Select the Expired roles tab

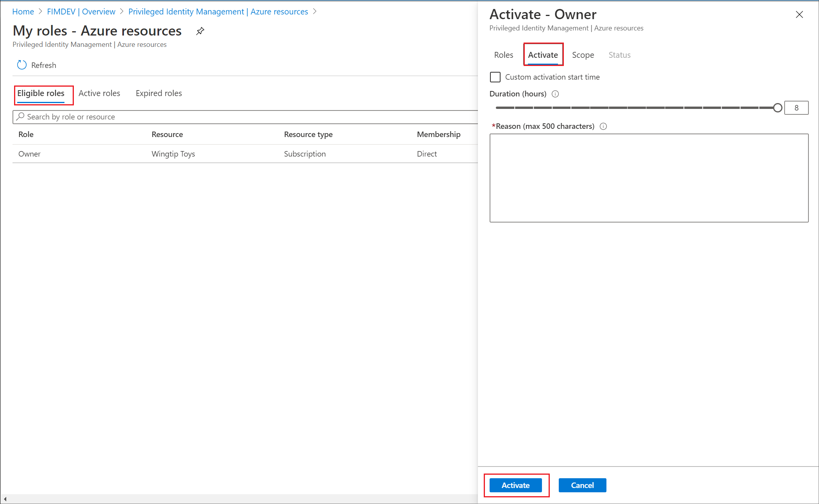pyautogui.click(x=158, y=93)
